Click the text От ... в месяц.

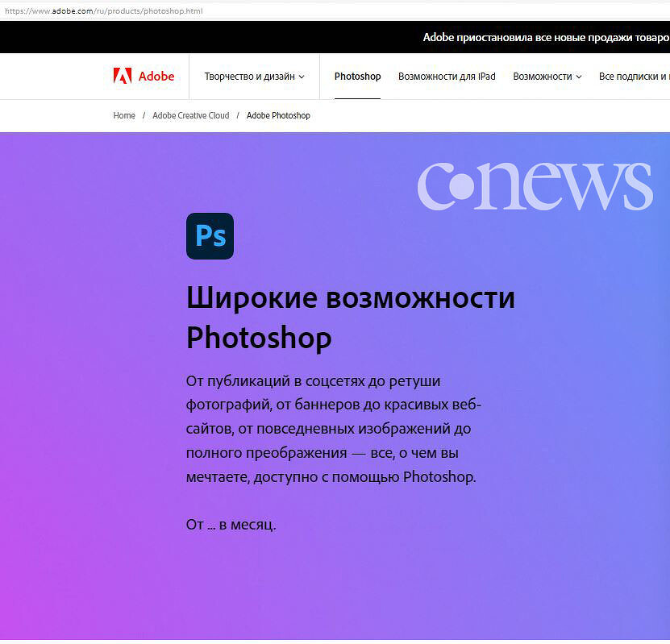click(x=231, y=525)
